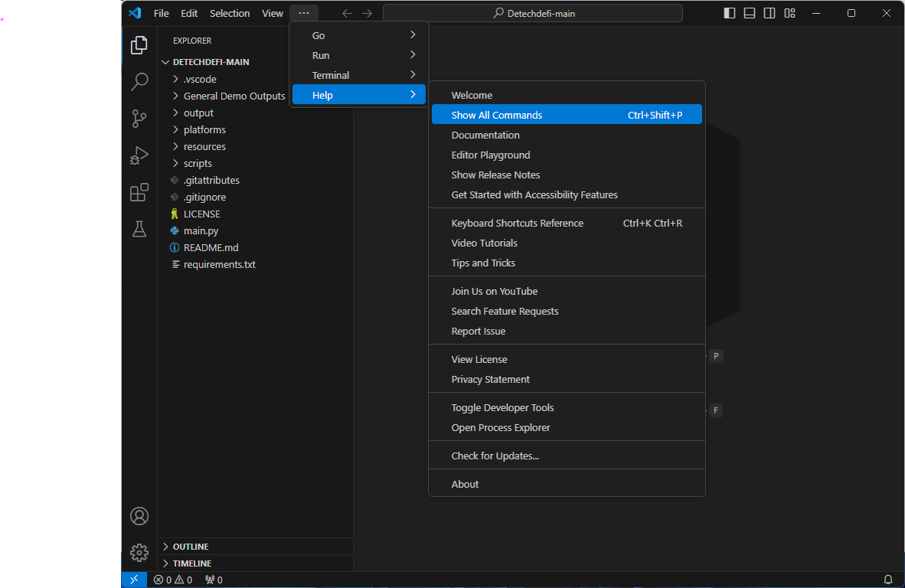Screen dimensions: 905x588
Task: Toggle the secondary side bar layout button
Action: coord(769,13)
